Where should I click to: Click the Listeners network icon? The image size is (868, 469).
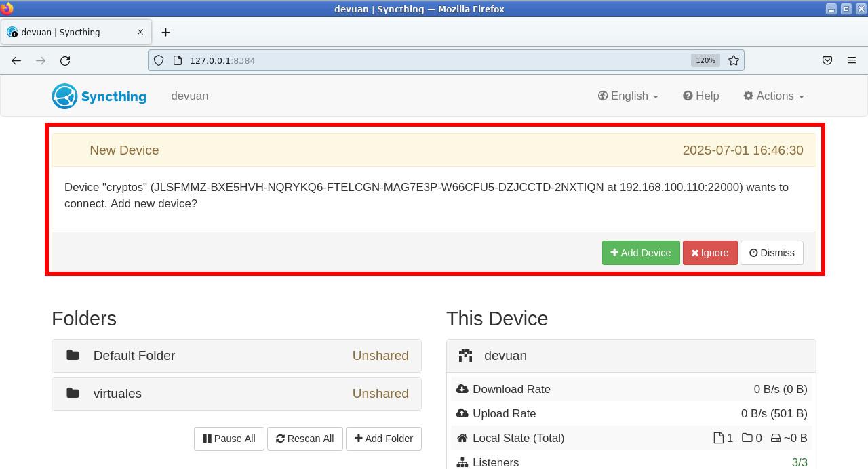click(462, 462)
